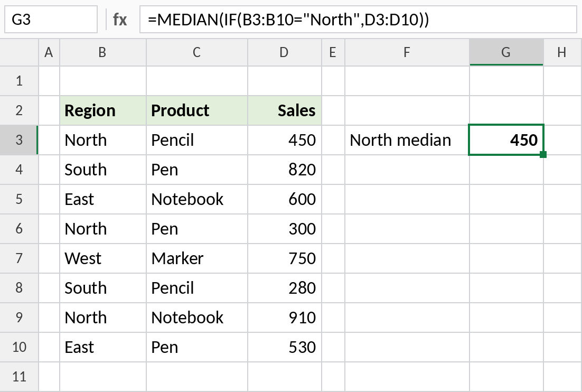582x392 pixels.
Task: Select column E header
Action: coord(333,52)
